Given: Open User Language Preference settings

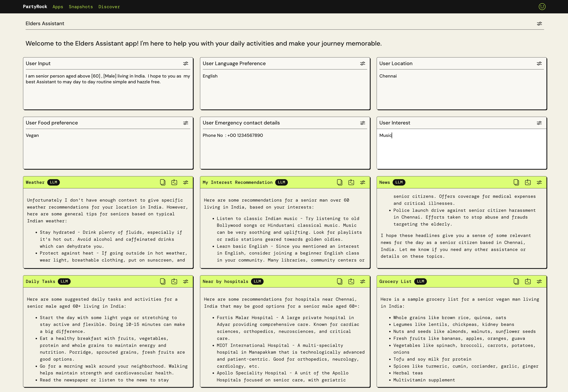Looking at the screenshot, I should click(x=362, y=64).
